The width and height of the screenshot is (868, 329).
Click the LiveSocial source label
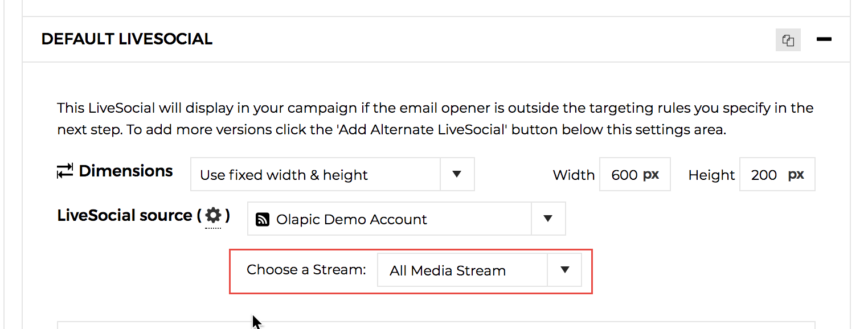point(125,215)
